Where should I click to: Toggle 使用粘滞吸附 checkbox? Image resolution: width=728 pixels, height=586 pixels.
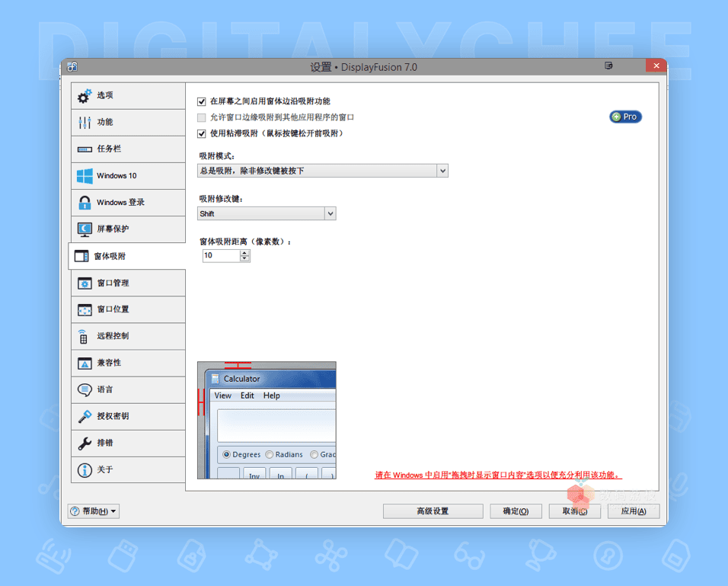pyautogui.click(x=202, y=134)
